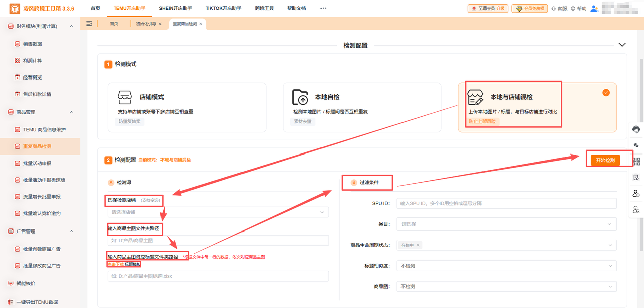The width and height of the screenshot is (644, 308).
Task: Click the 会员免费领 button
Action: tap(530, 8)
